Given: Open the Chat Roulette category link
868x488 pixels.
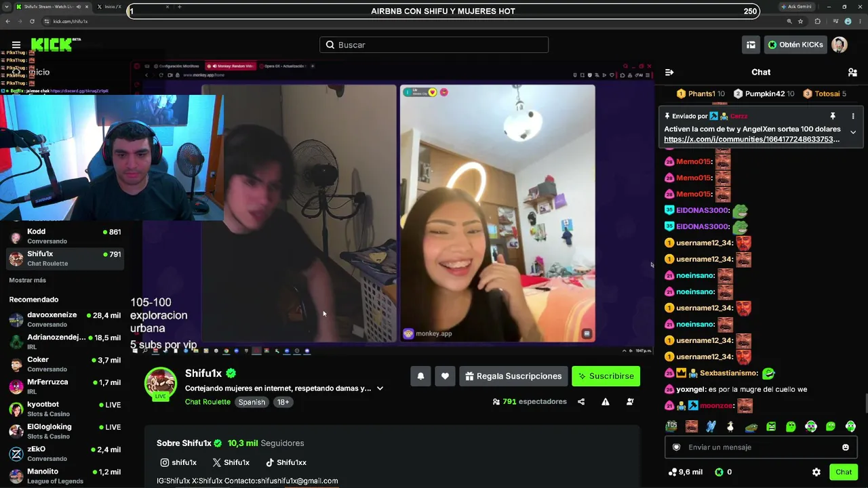Looking at the screenshot, I should click(x=208, y=402).
